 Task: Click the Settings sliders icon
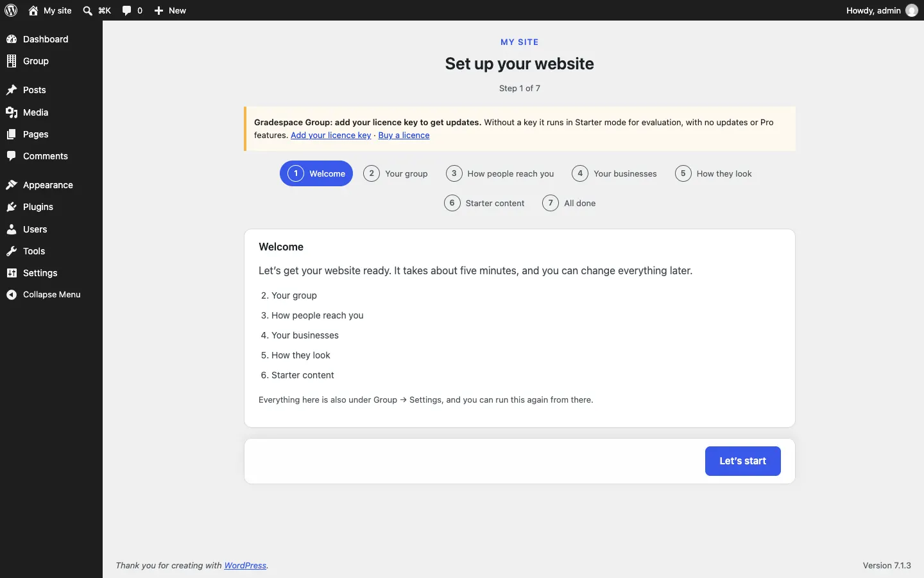tap(12, 273)
